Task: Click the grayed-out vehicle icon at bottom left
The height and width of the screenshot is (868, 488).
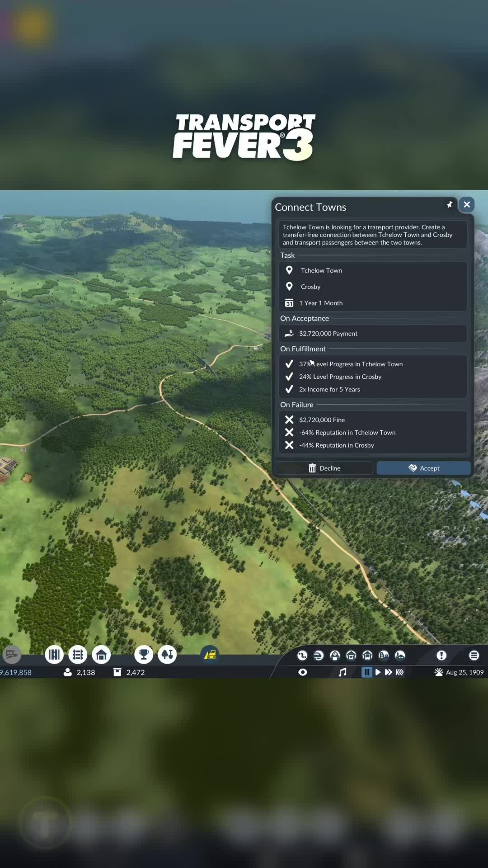Action: [x=11, y=654]
